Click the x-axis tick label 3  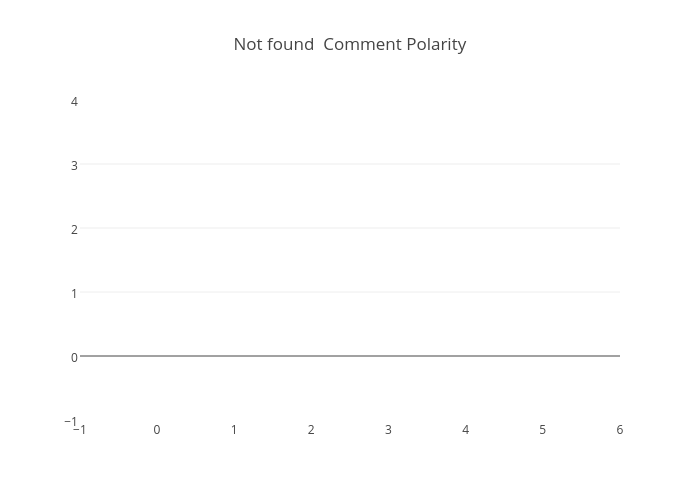tap(388, 430)
